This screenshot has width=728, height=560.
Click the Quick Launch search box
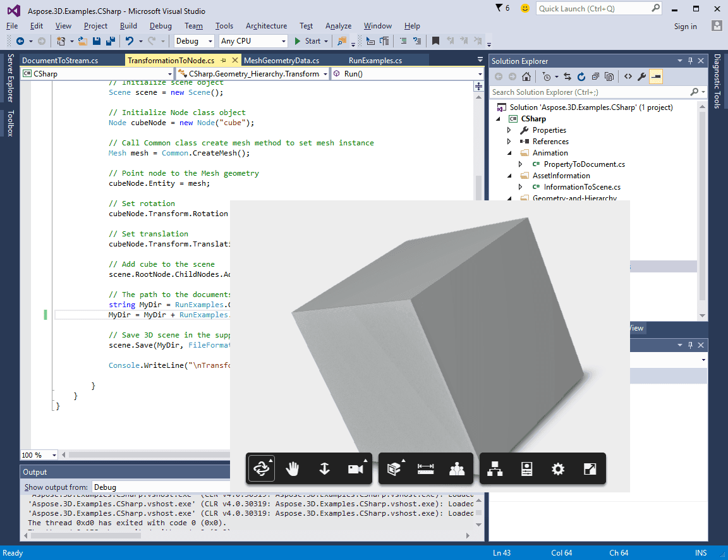599,8
